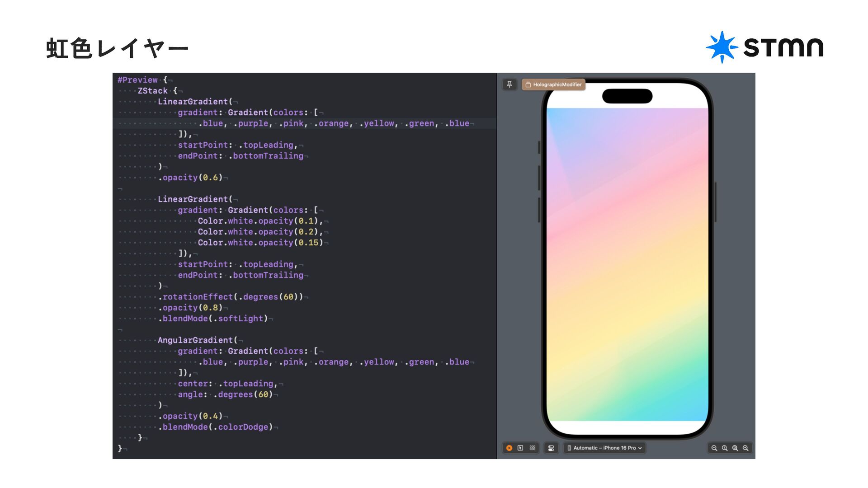Click Color.white.opacity(0.1) line
This screenshot has height=488, width=868.
click(x=260, y=221)
